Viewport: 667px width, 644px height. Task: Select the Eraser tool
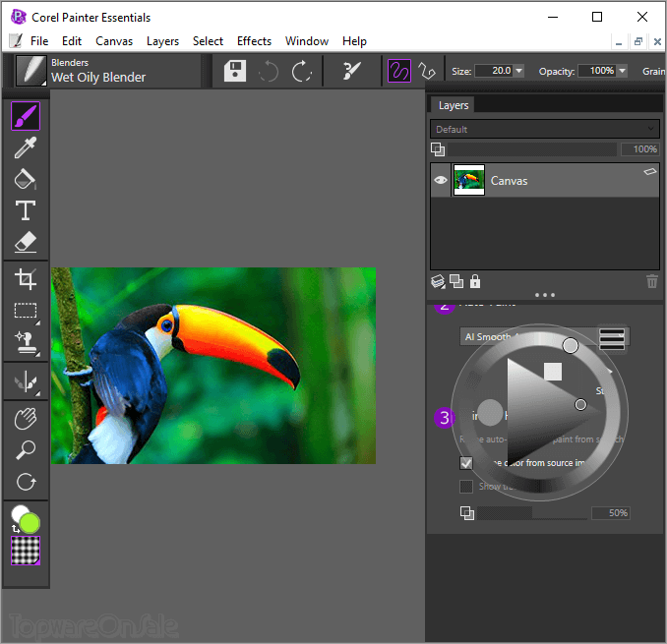point(26,242)
